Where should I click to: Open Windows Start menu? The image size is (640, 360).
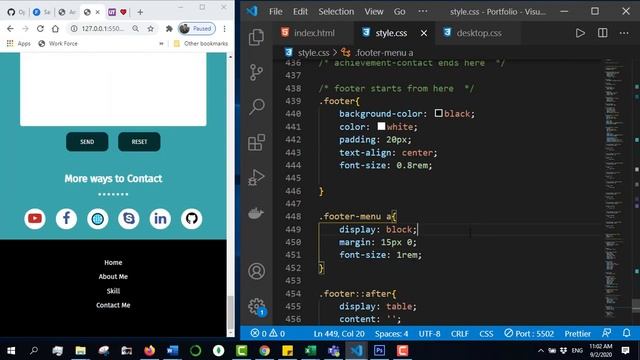coord(11,351)
